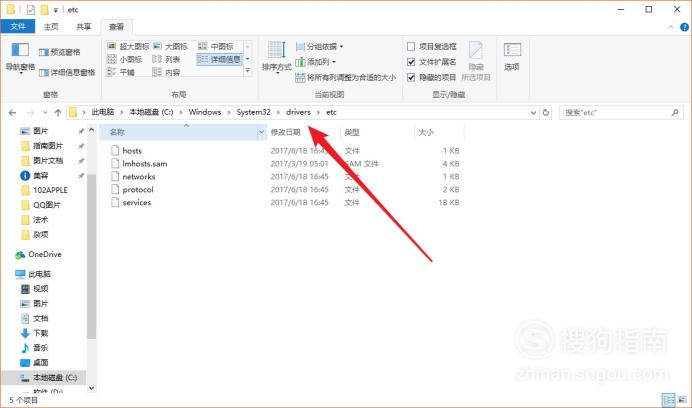Open Music (音乐) in sidebar
The image size is (692, 408).
click(x=41, y=348)
